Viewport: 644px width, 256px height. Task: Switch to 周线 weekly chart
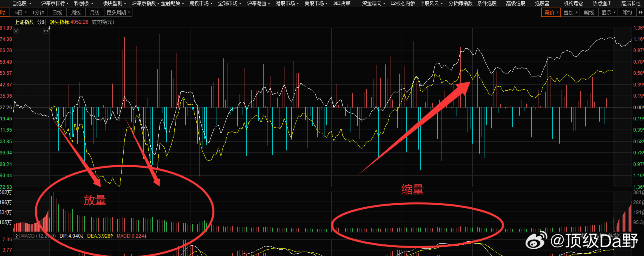tap(76, 12)
